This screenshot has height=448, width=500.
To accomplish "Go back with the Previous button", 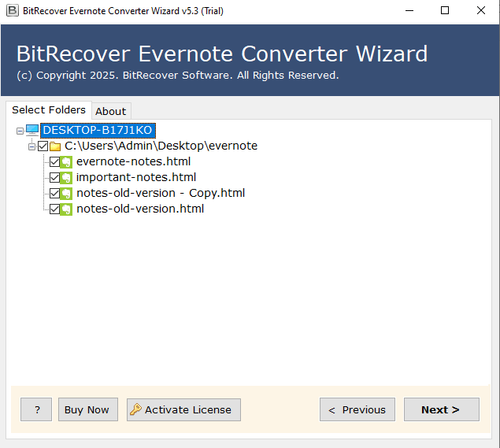I will [357, 409].
